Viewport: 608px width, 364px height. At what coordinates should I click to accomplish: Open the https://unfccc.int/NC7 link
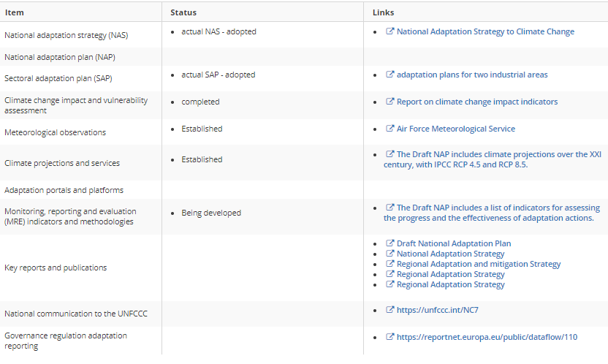pyautogui.click(x=438, y=310)
